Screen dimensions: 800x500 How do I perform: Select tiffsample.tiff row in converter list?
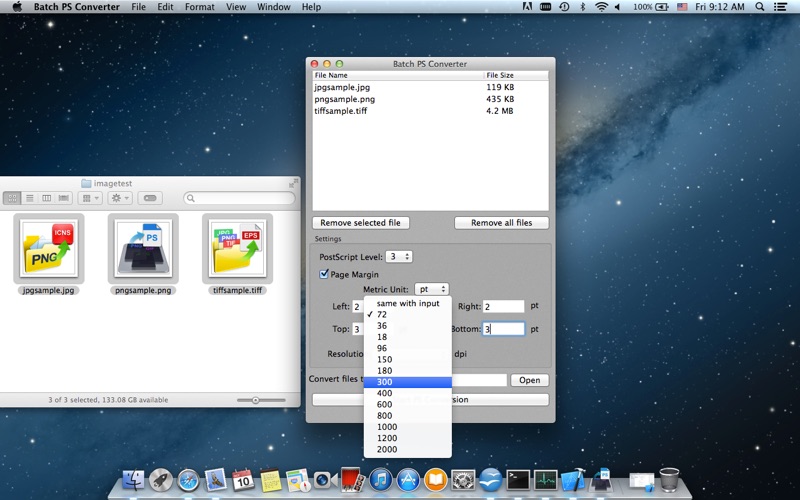pos(430,111)
